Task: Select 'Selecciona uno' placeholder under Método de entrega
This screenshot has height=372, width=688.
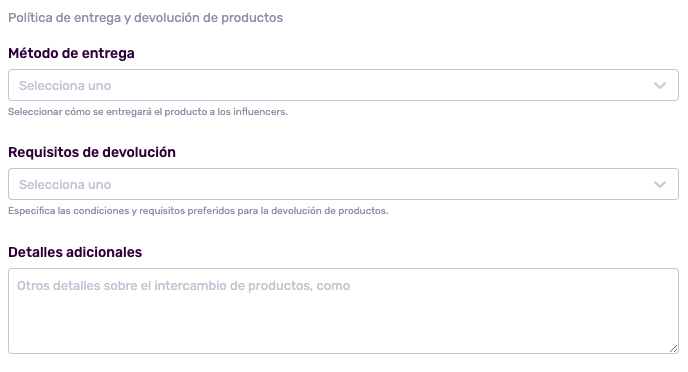Action: pos(65,86)
